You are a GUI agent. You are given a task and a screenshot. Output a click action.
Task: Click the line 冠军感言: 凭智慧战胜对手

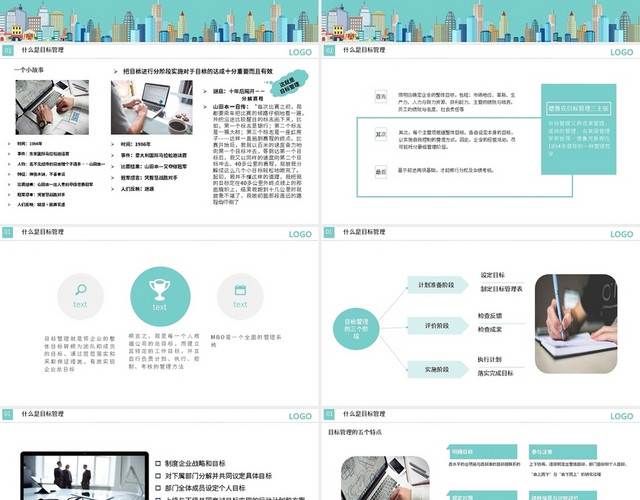coord(149,178)
